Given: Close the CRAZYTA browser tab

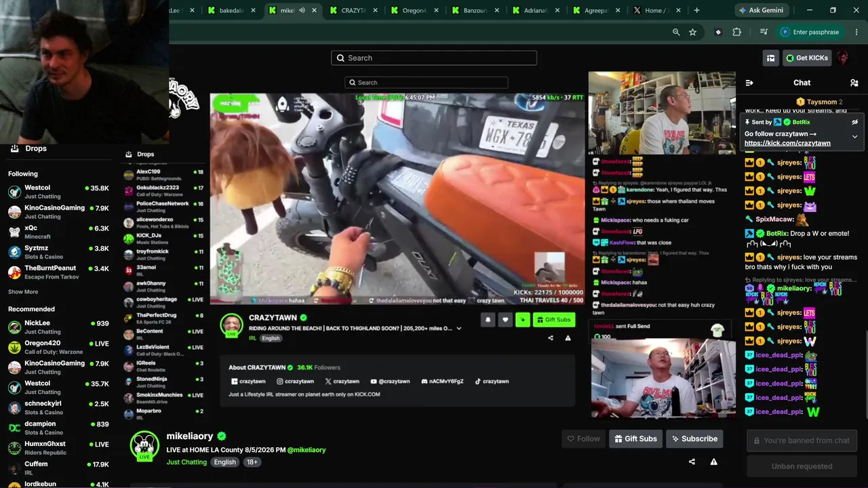Looking at the screenshot, I should coord(376,10).
